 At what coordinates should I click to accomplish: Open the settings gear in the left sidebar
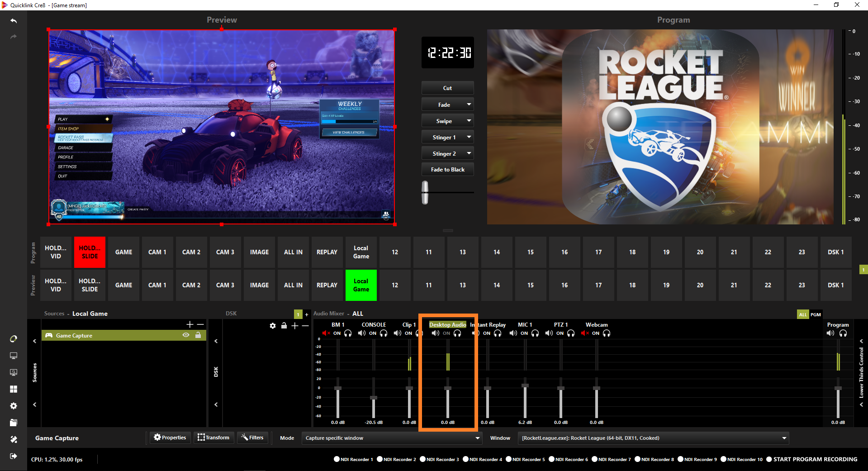point(14,406)
